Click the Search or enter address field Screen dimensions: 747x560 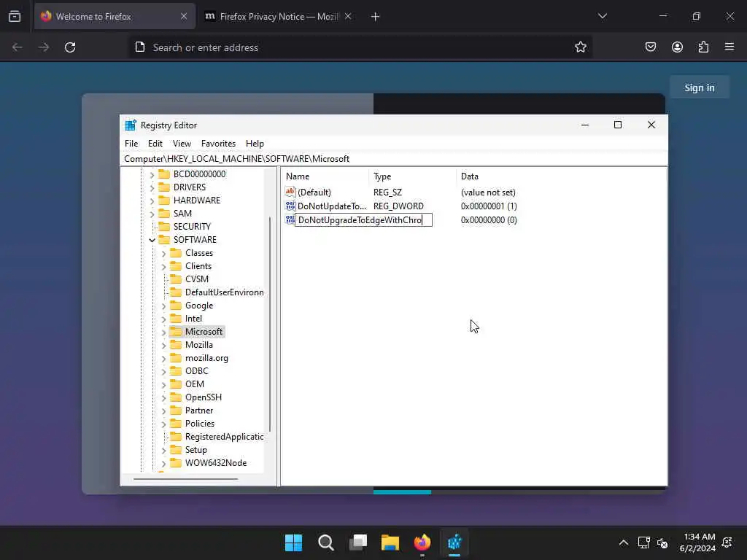pyautogui.click(x=360, y=47)
